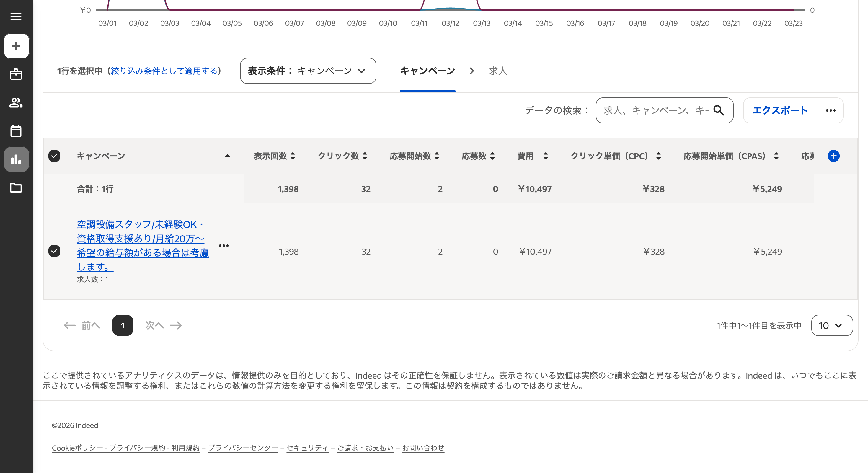Screen dimensions: 868x473
Task: Open the analytics bar chart icon
Action: coord(16,159)
